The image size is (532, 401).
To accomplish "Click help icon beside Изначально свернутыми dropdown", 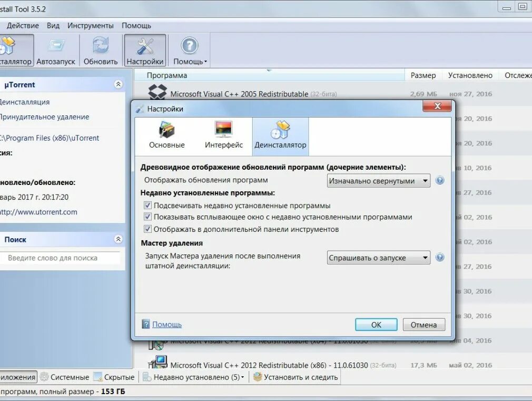I will click(440, 180).
